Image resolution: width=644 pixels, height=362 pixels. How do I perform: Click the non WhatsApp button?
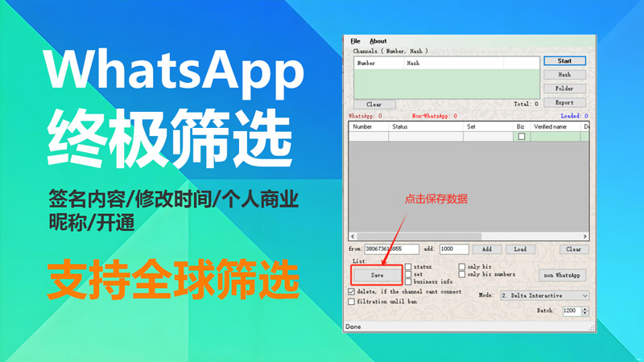coord(562,275)
